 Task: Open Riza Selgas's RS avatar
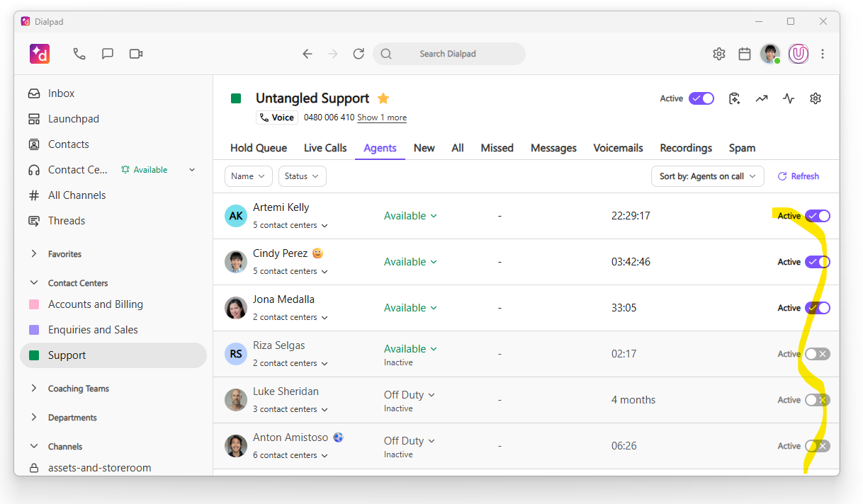point(236,354)
